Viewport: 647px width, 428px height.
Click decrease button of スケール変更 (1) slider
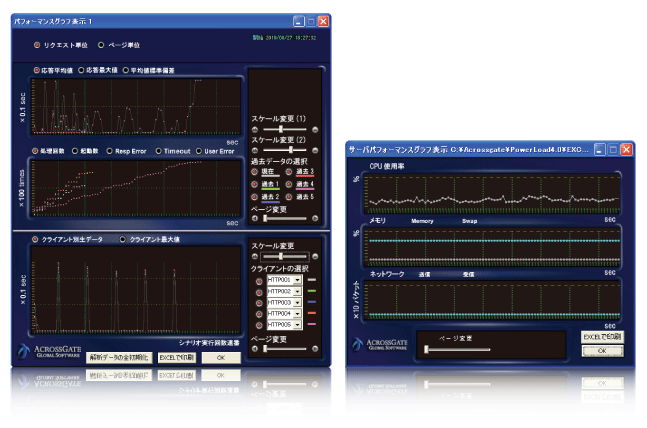point(255,130)
